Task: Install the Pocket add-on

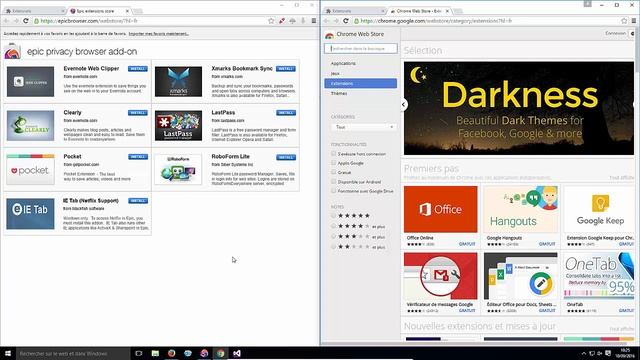Action: pos(138,157)
